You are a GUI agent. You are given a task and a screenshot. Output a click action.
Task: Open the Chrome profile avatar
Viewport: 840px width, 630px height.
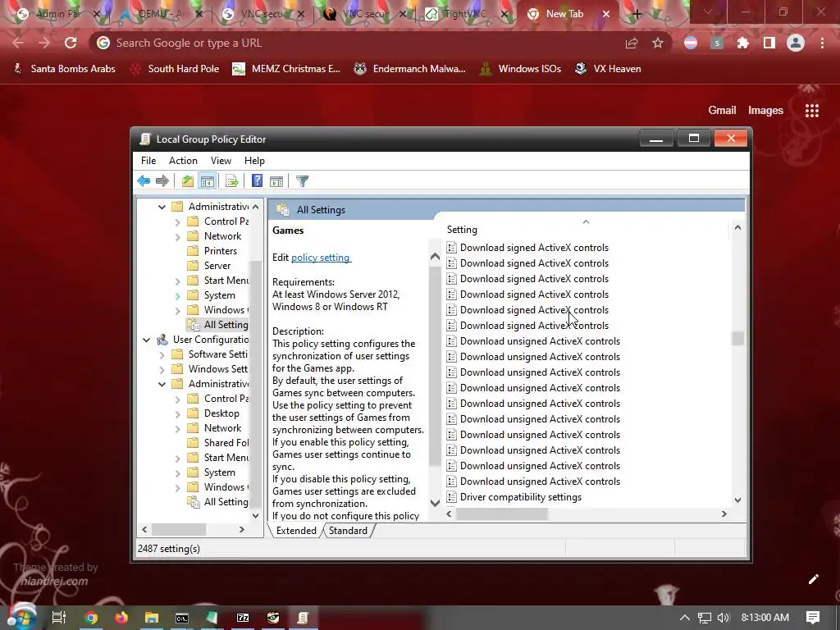tap(796, 43)
